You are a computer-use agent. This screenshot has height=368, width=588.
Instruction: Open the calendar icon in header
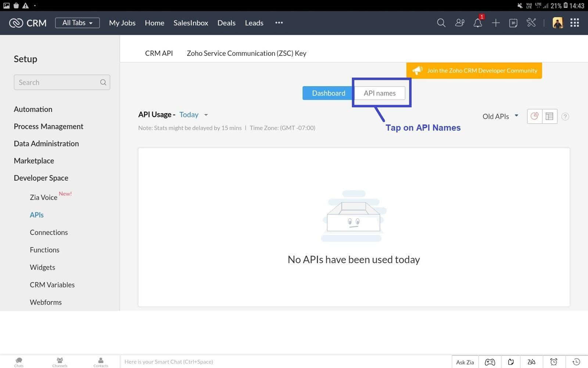tap(513, 23)
